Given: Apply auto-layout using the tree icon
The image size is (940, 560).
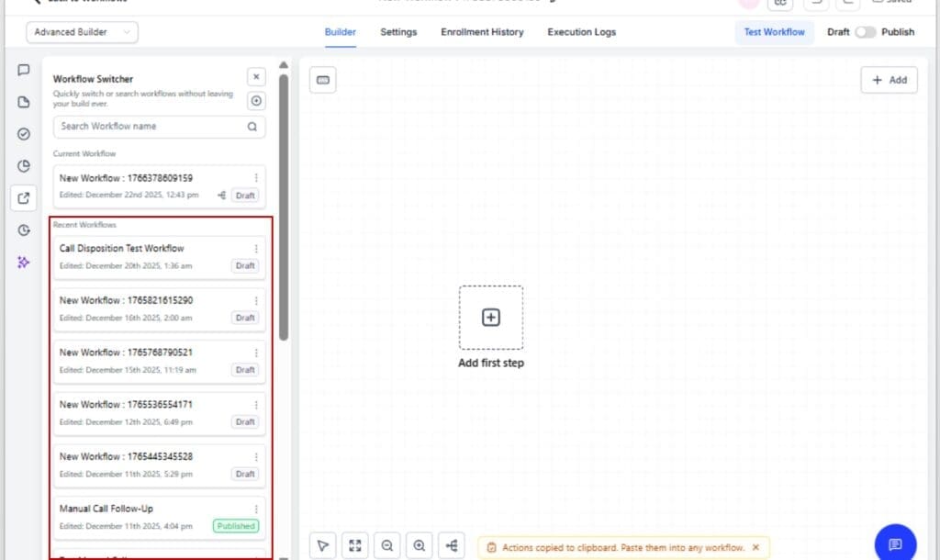Looking at the screenshot, I should (x=451, y=545).
